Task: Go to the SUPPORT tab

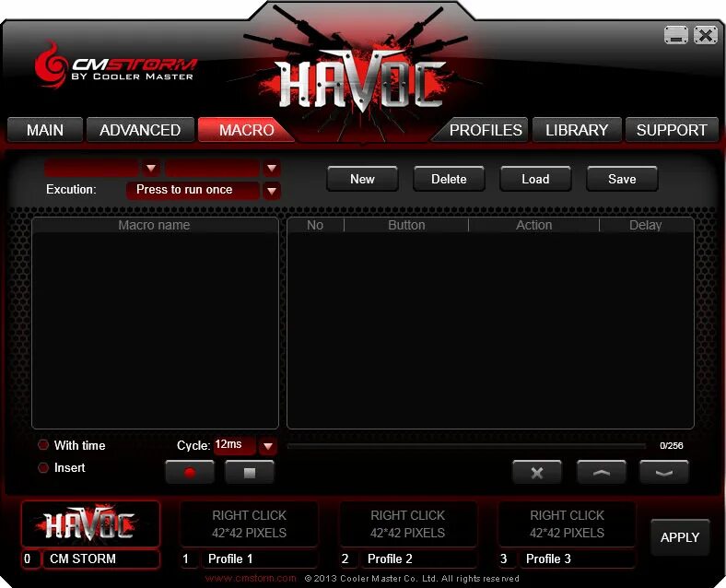Action: click(672, 130)
